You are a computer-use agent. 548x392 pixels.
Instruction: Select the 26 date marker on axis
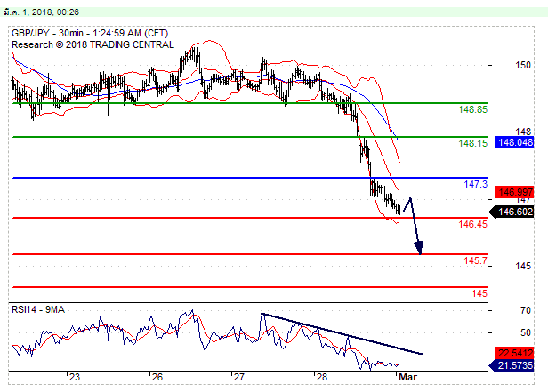tap(156, 378)
